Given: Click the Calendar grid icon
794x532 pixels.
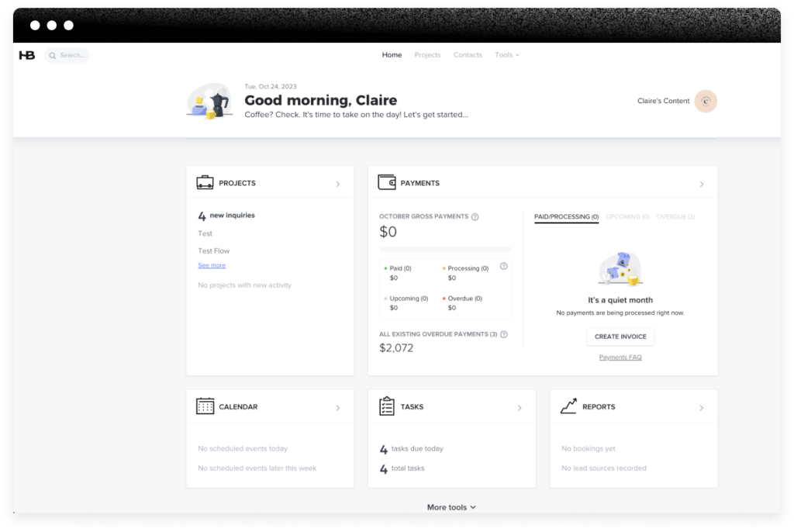Looking at the screenshot, I should click(x=205, y=406).
